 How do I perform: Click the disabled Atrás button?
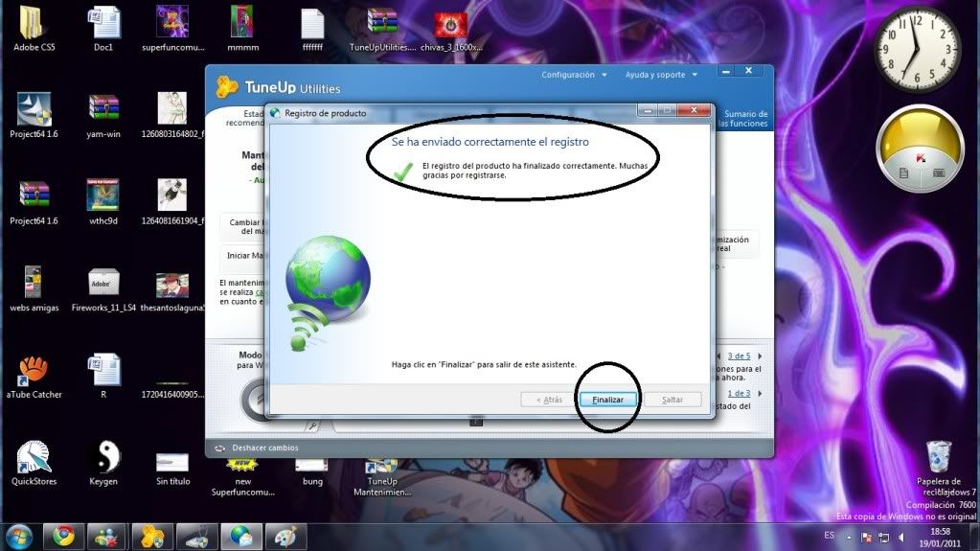(x=549, y=399)
